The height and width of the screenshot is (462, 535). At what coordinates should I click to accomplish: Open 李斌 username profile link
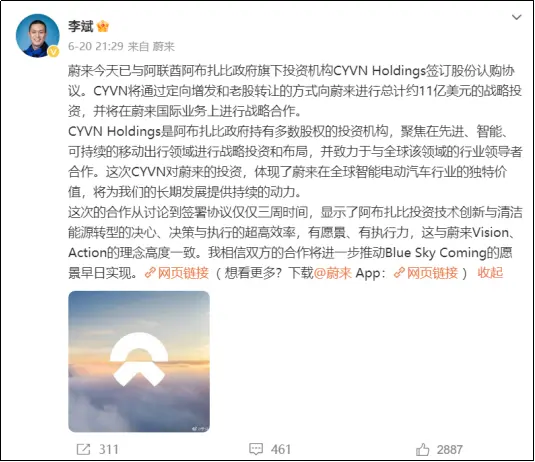click(x=81, y=26)
